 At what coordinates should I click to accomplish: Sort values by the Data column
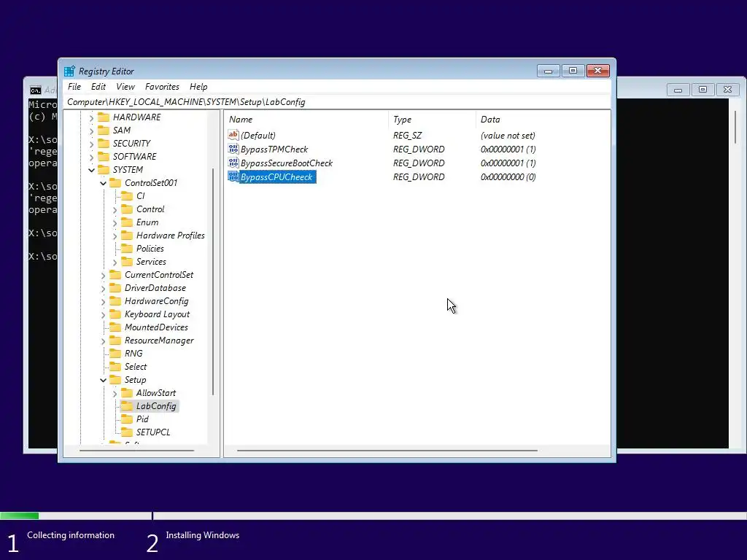543,120
